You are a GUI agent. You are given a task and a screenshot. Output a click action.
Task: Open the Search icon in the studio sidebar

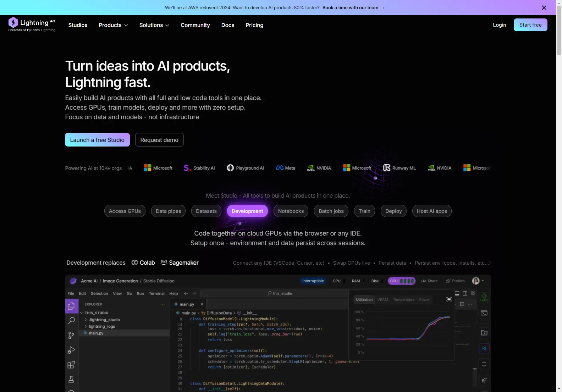(x=71, y=321)
